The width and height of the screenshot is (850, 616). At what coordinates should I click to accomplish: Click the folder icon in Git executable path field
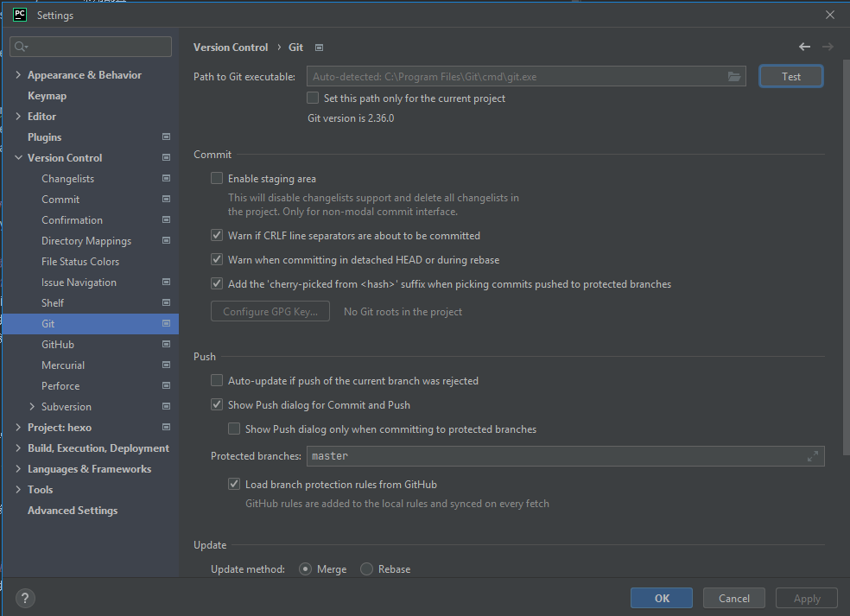[734, 76]
